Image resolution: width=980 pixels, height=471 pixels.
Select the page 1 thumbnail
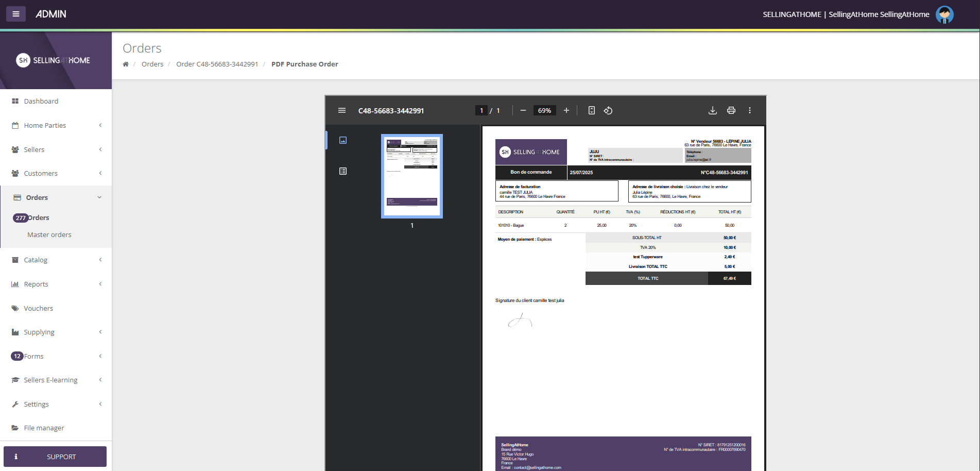(411, 176)
